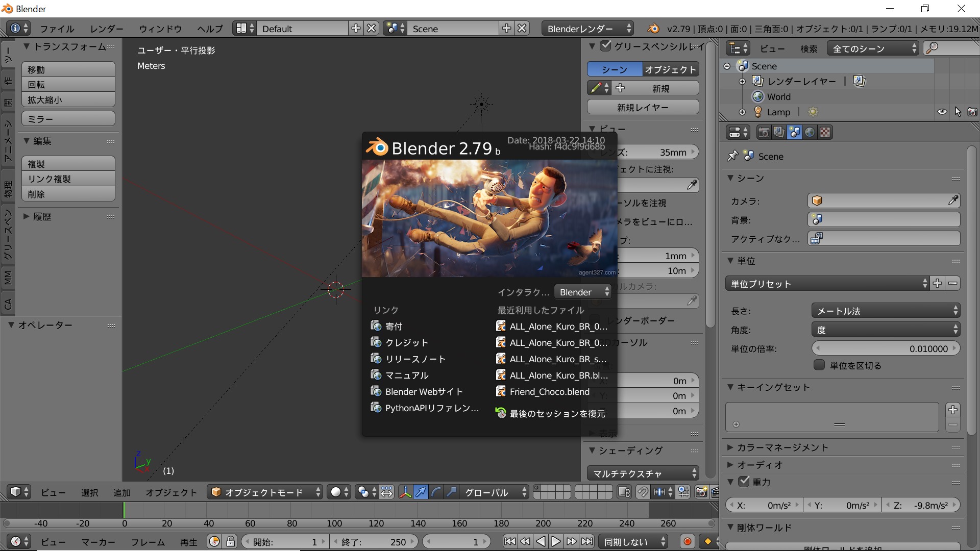Open the World properties tab icon
This screenshot has height=551, width=980.
(x=810, y=133)
